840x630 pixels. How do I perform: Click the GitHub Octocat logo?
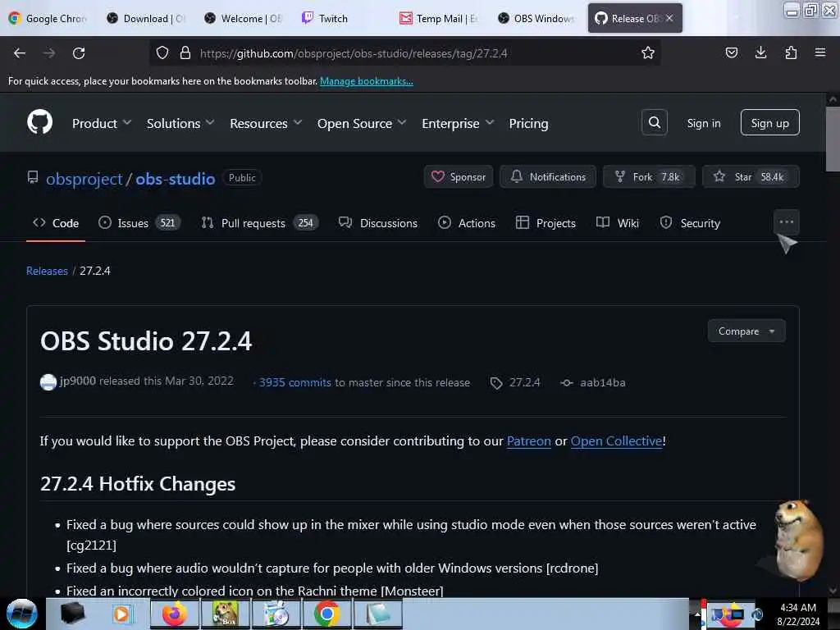pos(39,122)
